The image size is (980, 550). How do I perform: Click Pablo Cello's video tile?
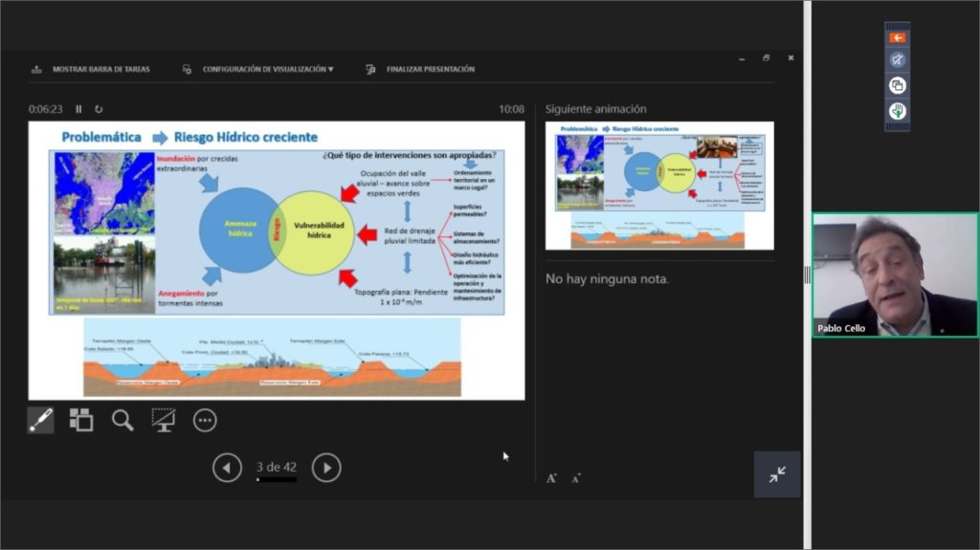pos(895,275)
